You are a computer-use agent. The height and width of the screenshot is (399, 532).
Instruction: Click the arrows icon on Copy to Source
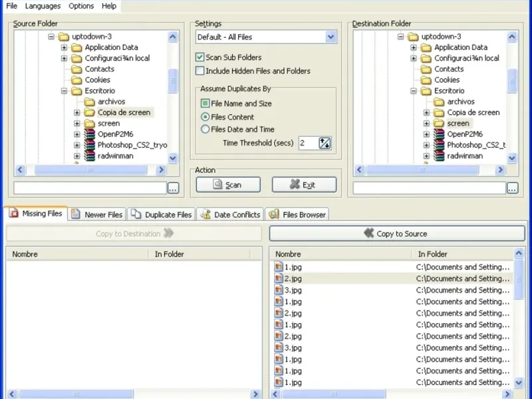[x=368, y=233]
